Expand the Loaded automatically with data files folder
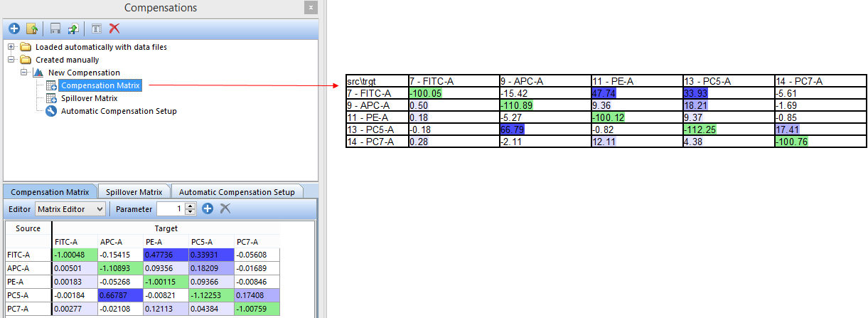The width and height of the screenshot is (868, 318). [x=11, y=47]
